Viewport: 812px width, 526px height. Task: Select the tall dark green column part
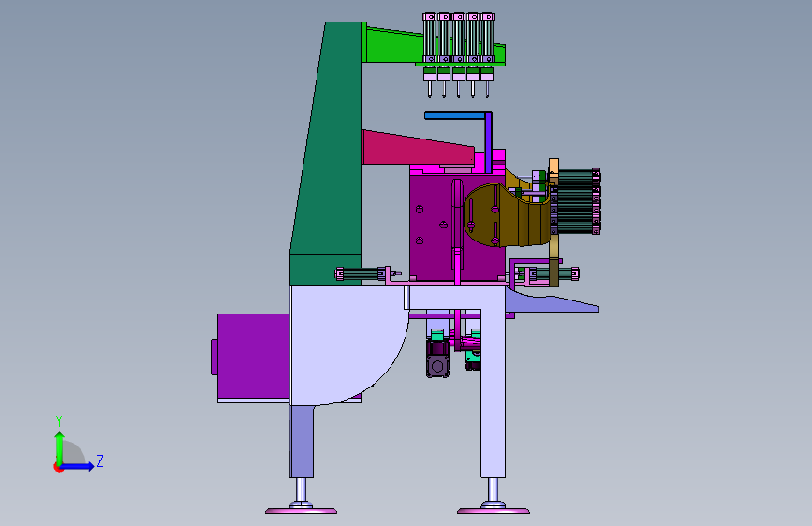coord(332,155)
